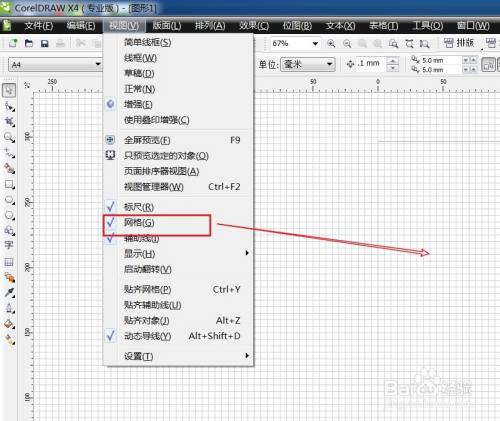Choose 全屏预览(F) full-screen preview
This screenshot has height=421, width=500.
[x=178, y=140]
